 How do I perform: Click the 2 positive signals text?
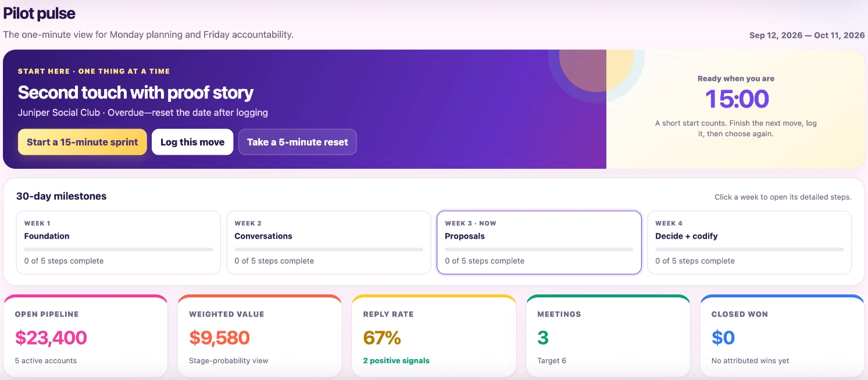397,361
